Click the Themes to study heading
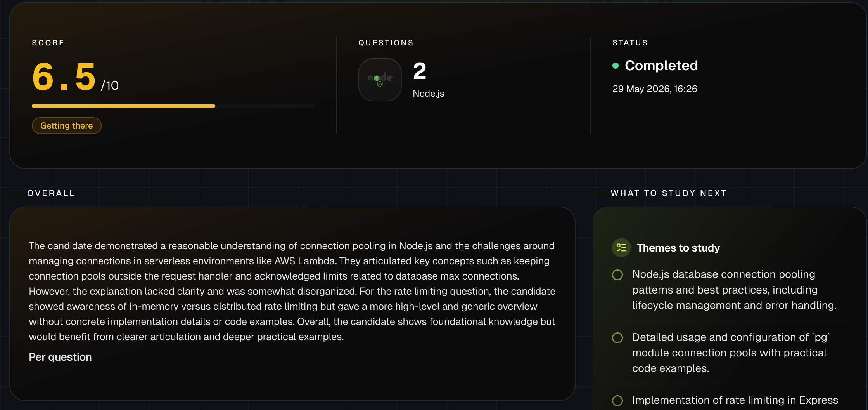Screen dimensions: 868x410 678,248
